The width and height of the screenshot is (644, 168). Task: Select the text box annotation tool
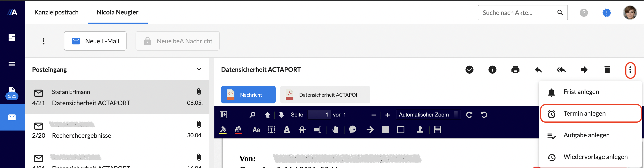[272, 130]
